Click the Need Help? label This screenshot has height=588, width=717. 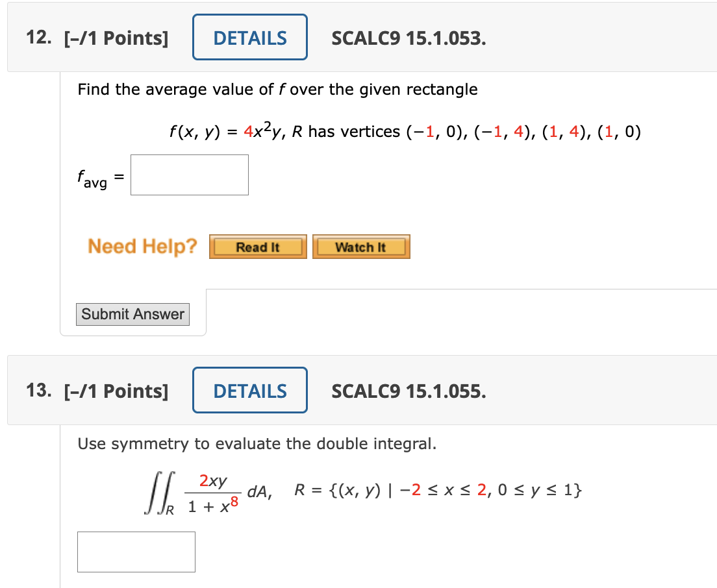pos(142,246)
